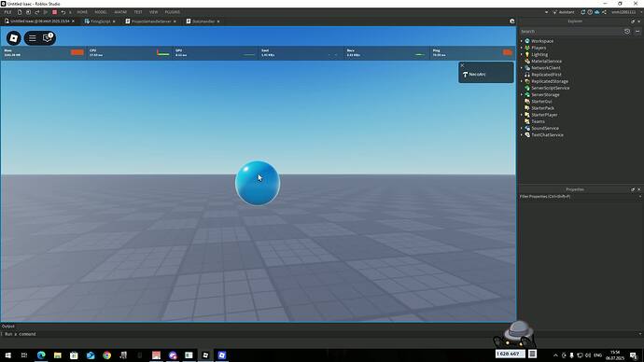The width and height of the screenshot is (644, 362).
Task: Click the Share icon near the username
Action: click(604, 12)
